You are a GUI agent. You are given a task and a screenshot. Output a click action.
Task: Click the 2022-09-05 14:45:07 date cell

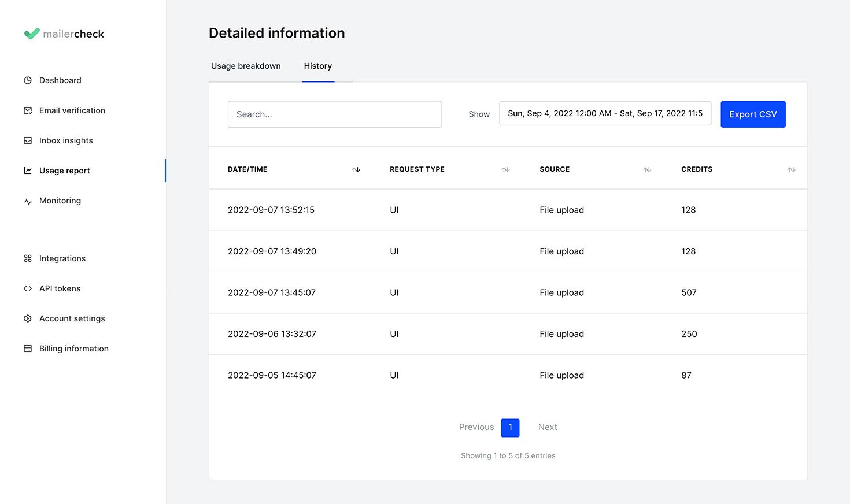[272, 375]
